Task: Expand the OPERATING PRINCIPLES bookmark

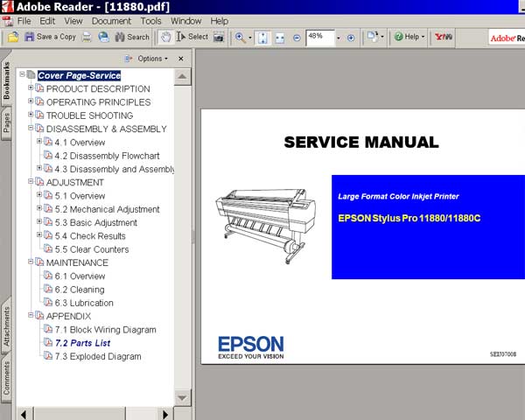Action: pyautogui.click(x=31, y=101)
